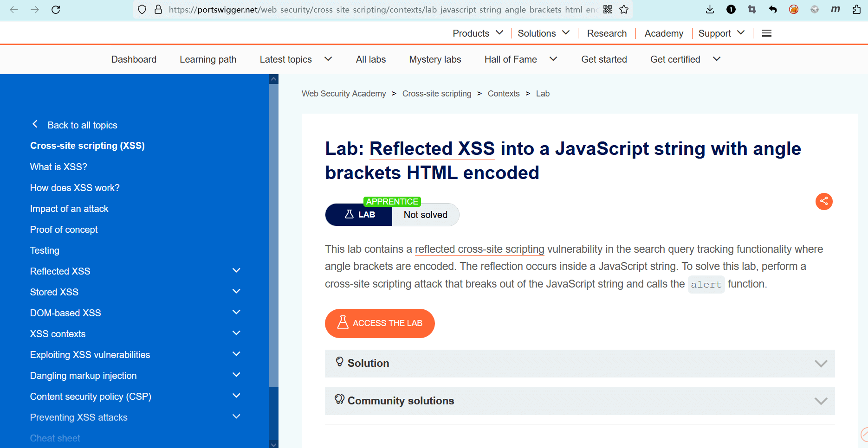This screenshot has height=448, width=868.
Task: Expand the DOM-based XSS sidebar submenu
Action: coord(236,313)
